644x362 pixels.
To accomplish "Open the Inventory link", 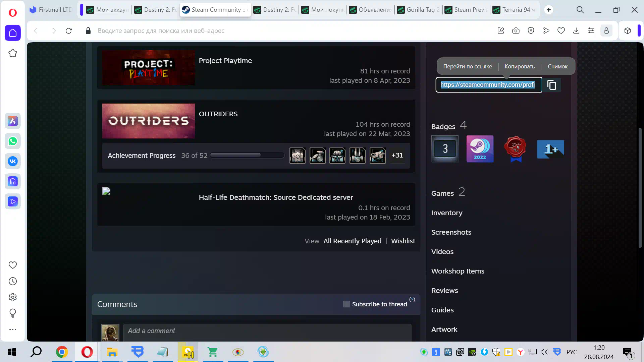I will click(447, 213).
